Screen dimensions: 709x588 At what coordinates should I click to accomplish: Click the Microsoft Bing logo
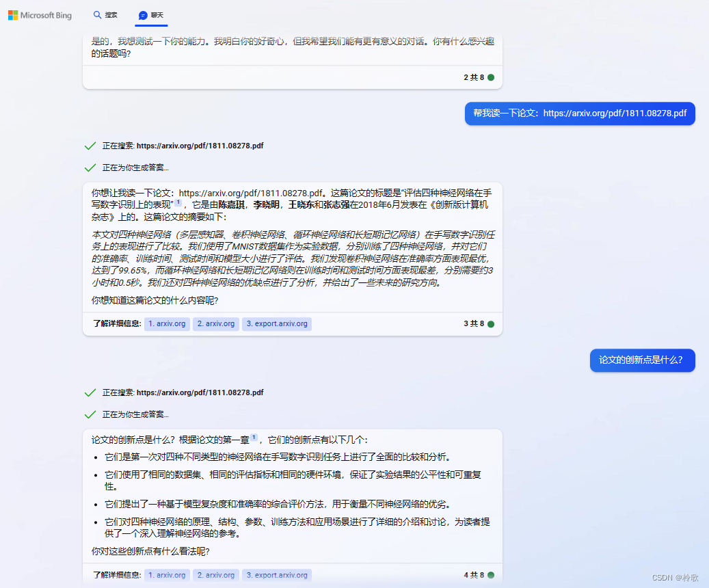pyautogui.click(x=40, y=15)
